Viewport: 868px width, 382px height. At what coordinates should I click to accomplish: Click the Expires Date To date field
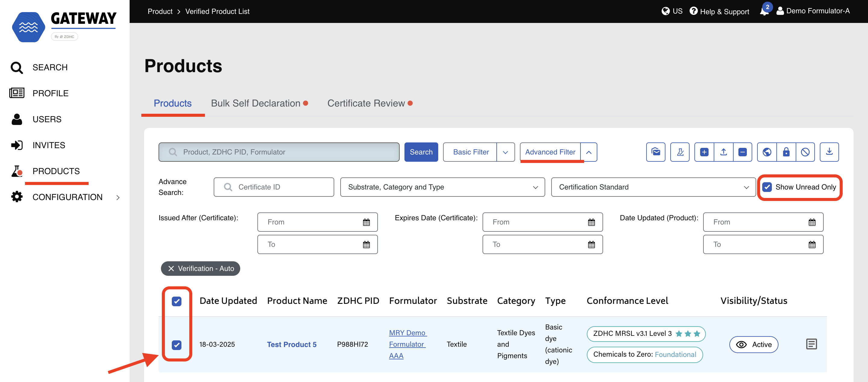(542, 244)
